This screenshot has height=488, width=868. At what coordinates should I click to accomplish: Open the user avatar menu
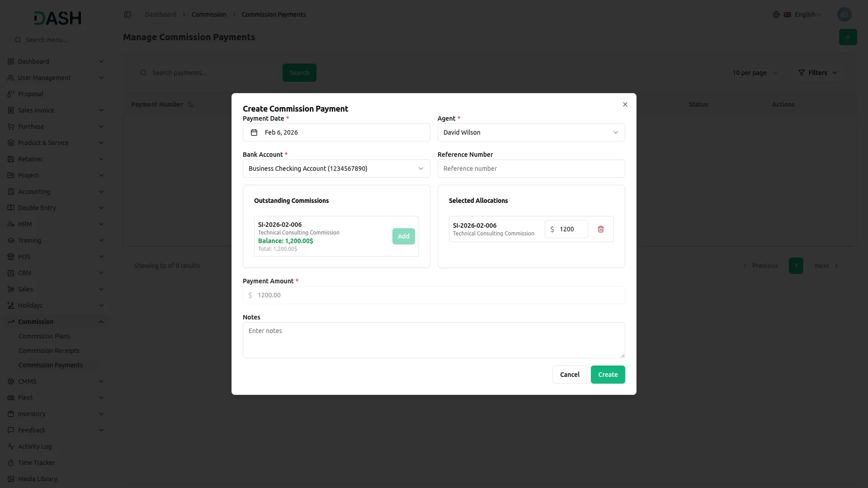point(844,14)
